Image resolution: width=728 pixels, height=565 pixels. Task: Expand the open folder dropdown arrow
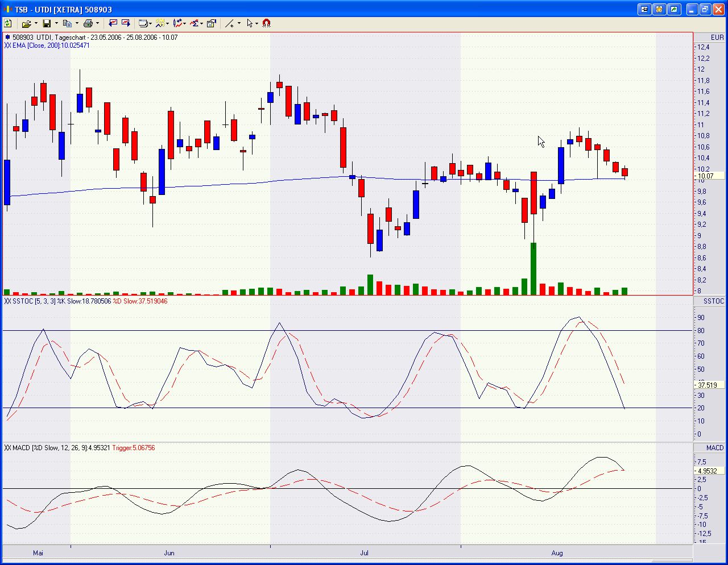(36, 23)
